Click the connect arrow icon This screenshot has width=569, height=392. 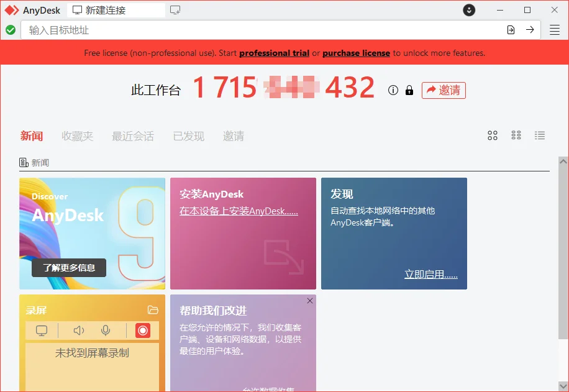(530, 30)
